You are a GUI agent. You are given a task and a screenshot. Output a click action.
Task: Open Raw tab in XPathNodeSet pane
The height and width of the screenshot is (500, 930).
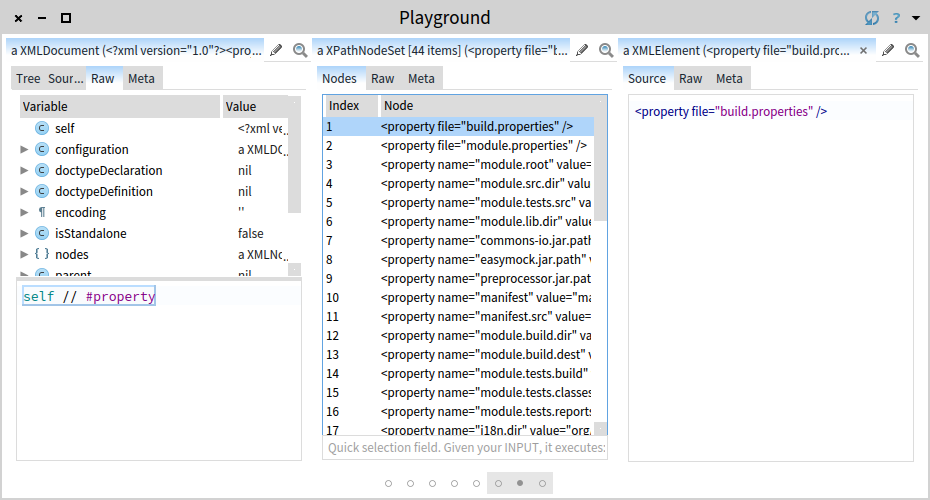(383, 78)
